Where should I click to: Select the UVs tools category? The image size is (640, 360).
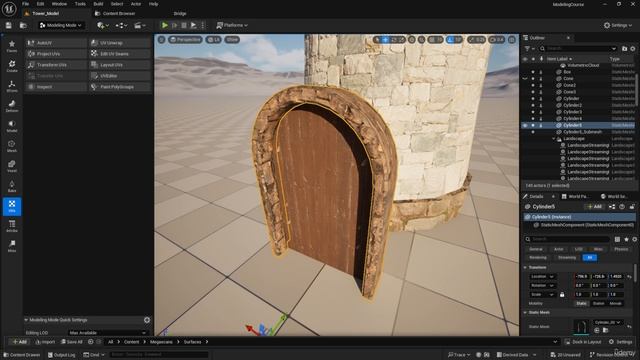pos(12,206)
